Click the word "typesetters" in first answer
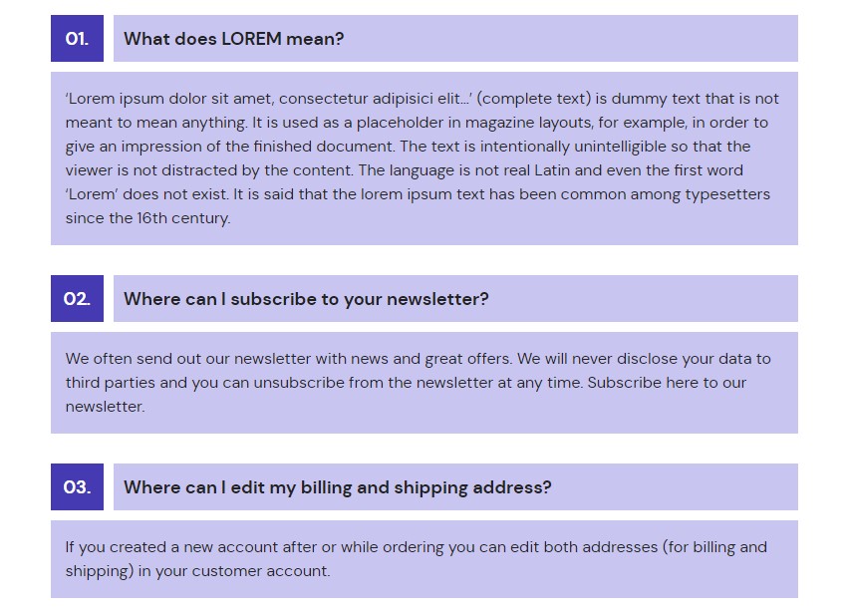 click(x=727, y=194)
